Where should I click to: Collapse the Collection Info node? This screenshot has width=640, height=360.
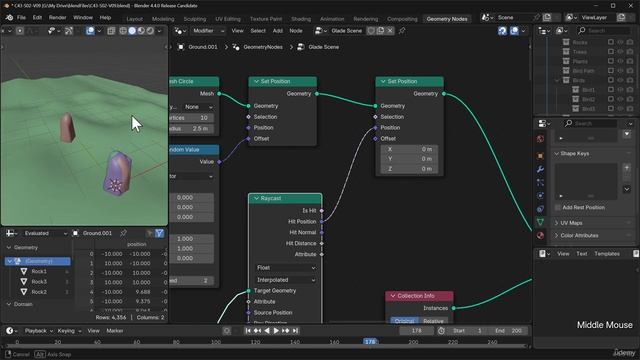(393, 296)
